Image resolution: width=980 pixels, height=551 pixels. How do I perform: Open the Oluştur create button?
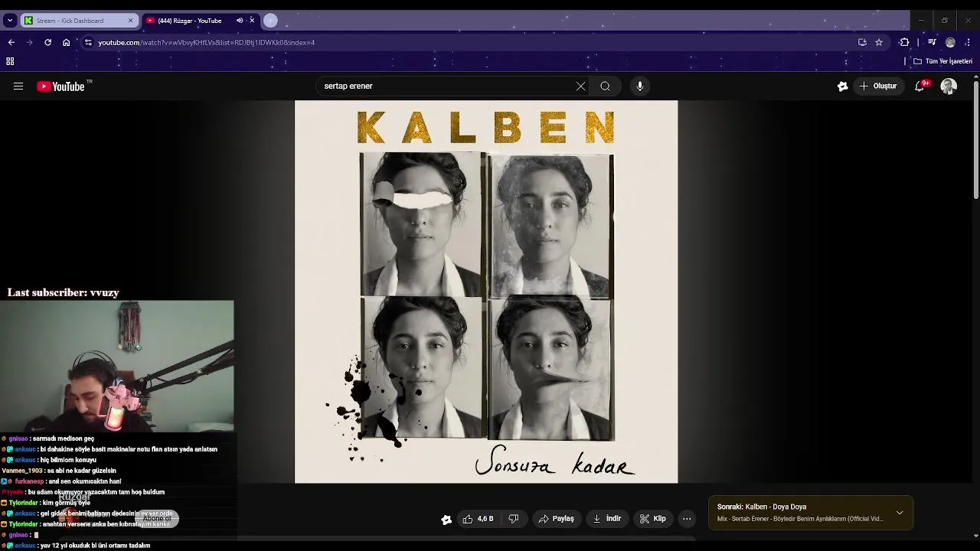click(878, 86)
